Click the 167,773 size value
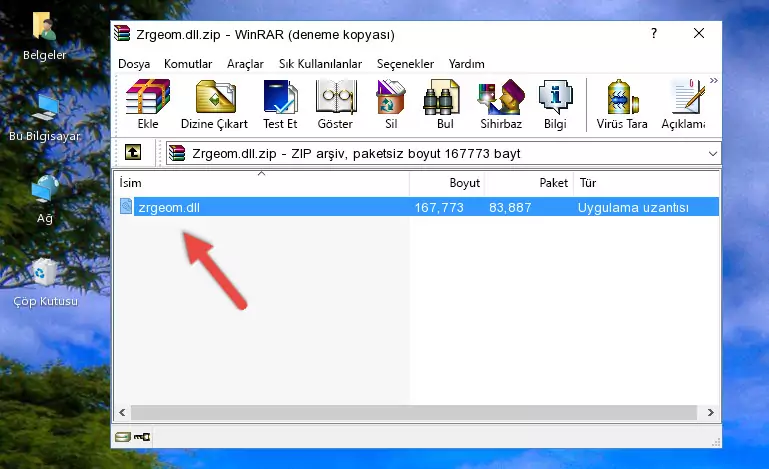This screenshot has width=769, height=469. pyautogui.click(x=439, y=208)
